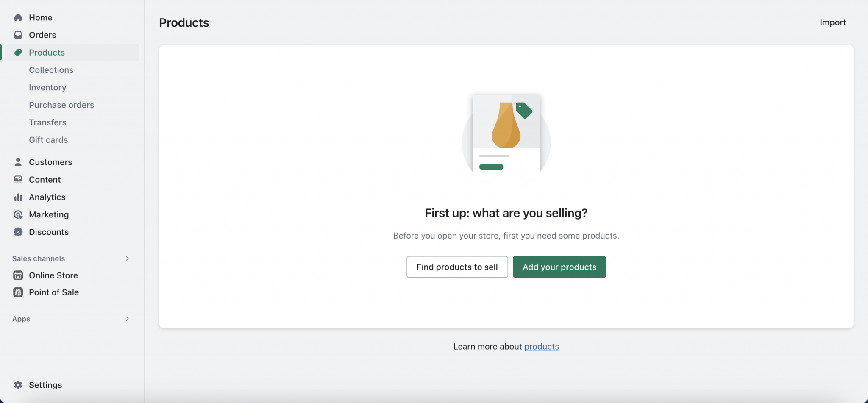Click the Discounts badge icon
The image size is (868, 403).
(18, 232)
